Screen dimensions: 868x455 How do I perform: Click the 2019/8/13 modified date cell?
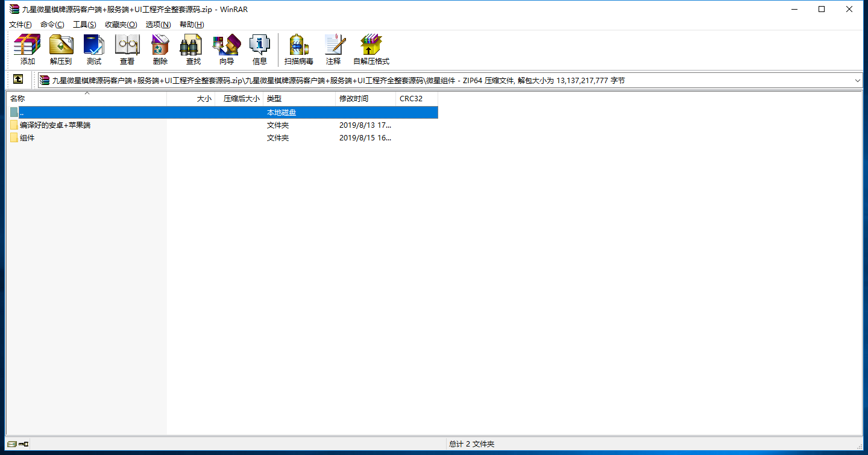tap(365, 125)
